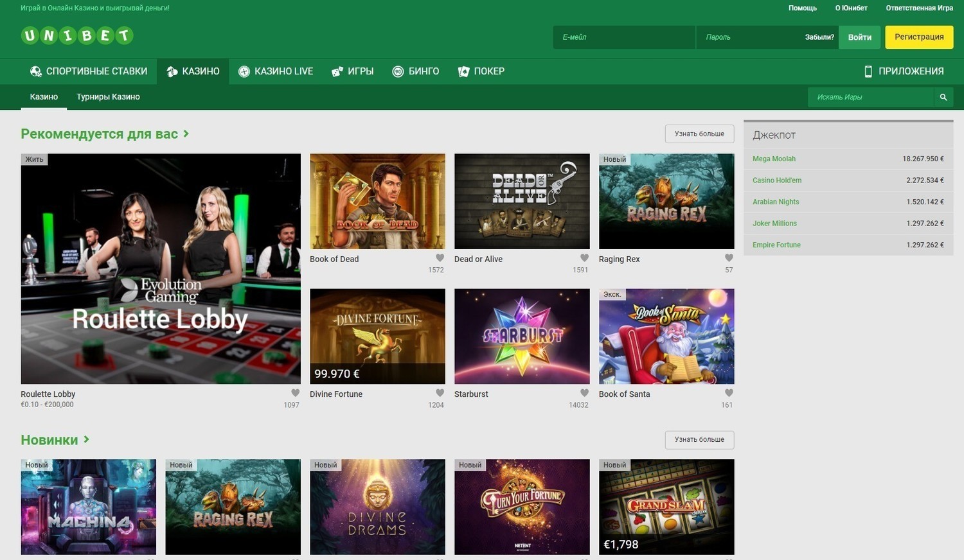Open the Спортивные Ставки section icon

pos(35,71)
